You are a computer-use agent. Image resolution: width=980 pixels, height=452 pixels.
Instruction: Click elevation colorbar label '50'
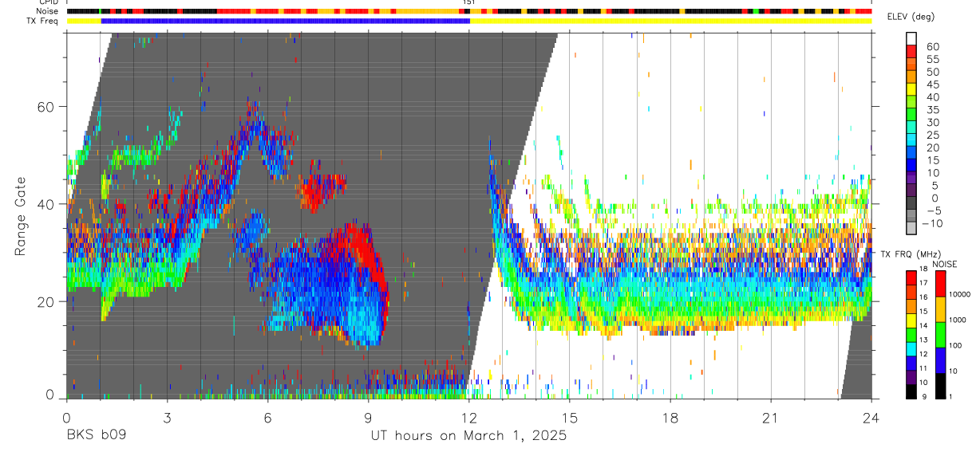933,72
